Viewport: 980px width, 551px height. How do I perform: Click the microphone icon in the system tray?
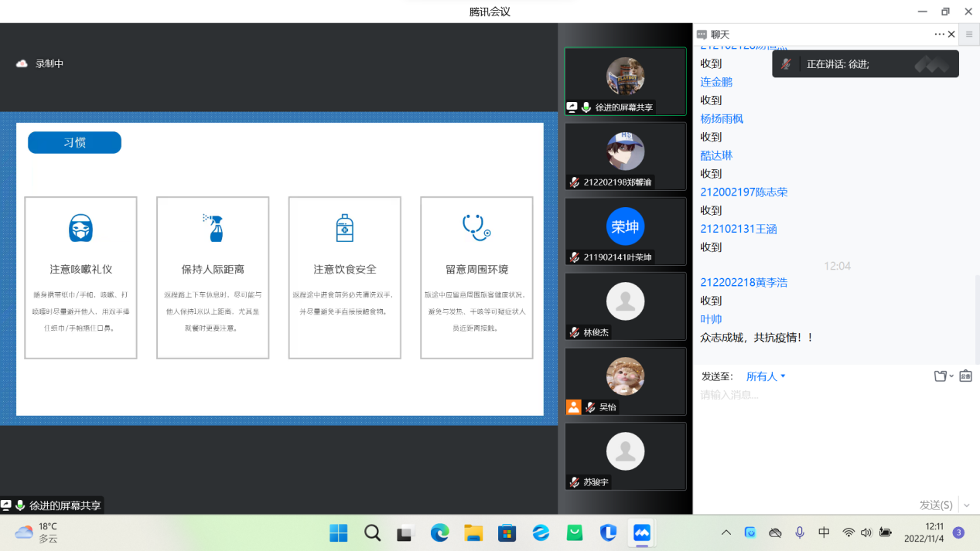pos(799,532)
